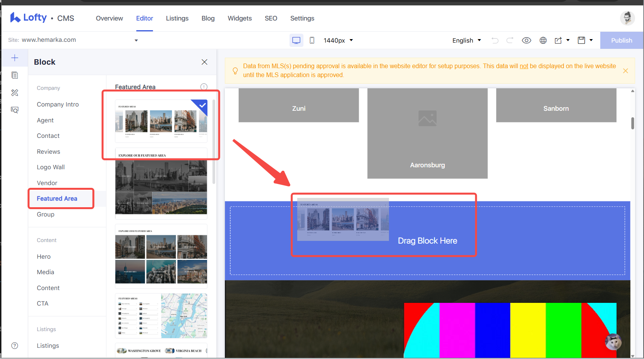The height and width of the screenshot is (359, 644).
Task: Preview site with the eye icon
Action: (x=526, y=40)
